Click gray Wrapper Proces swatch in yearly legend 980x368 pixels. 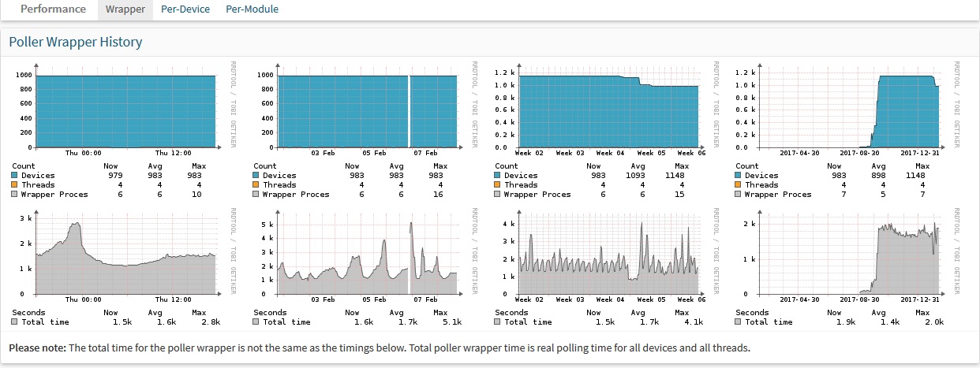pos(739,195)
